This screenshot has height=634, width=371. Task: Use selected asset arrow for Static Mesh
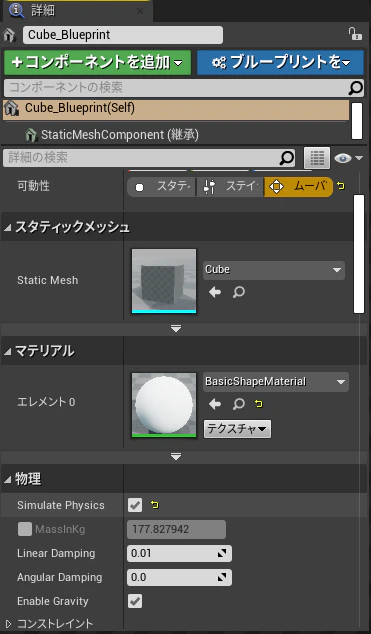click(215, 292)
